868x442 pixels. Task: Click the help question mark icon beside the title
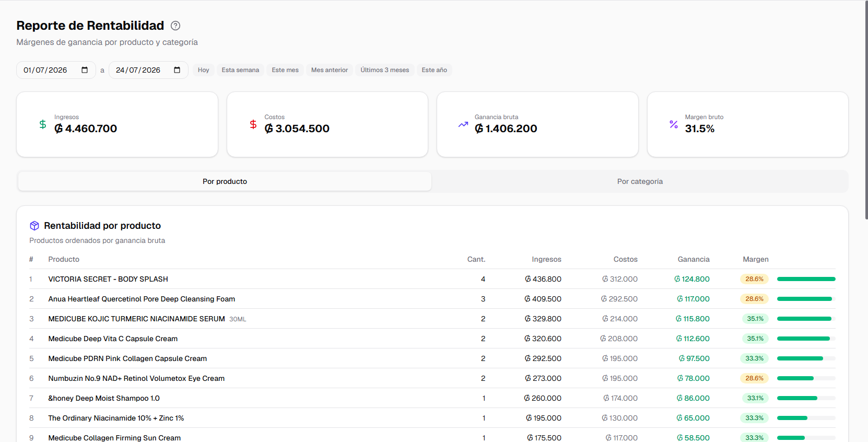pyautogui.click(x=175, y=26)
